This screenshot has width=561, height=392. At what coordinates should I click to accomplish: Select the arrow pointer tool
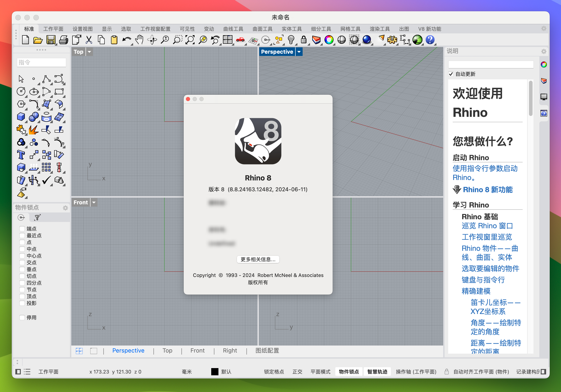[21, 79]
